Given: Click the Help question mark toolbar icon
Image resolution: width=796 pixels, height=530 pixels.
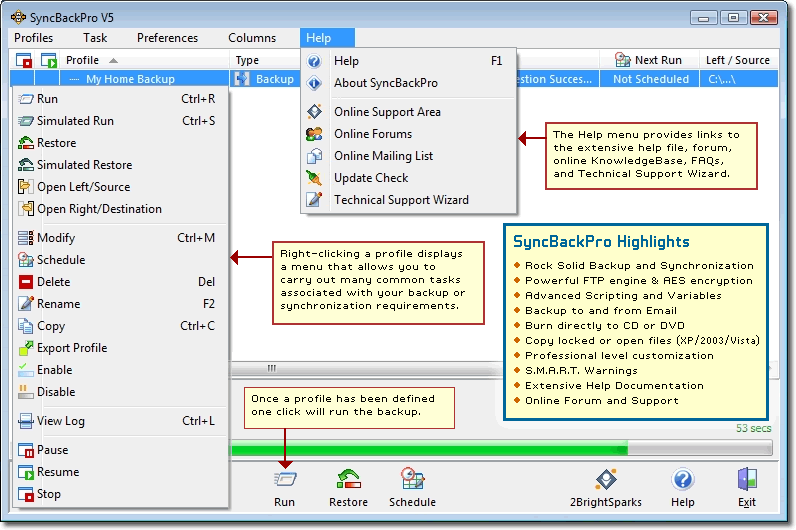Looking at the screenshot, I should point(683,479).
